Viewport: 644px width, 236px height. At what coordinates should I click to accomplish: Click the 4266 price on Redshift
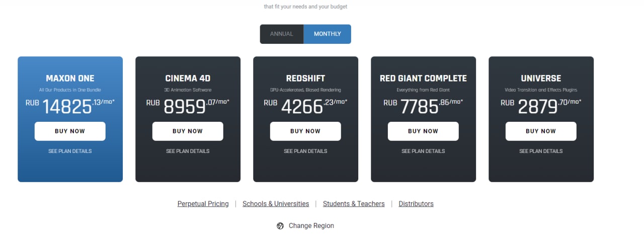(x=302, y=107)
